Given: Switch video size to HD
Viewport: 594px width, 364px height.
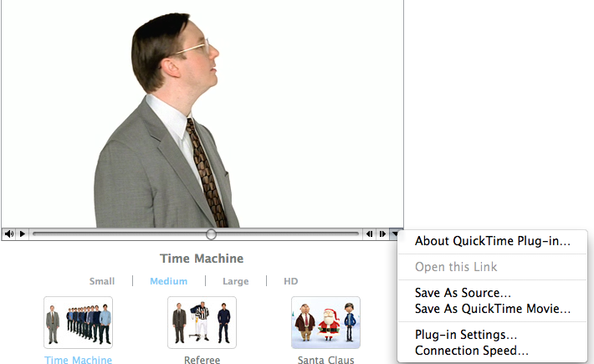Looking at the screenshot, I should [291, 281].
